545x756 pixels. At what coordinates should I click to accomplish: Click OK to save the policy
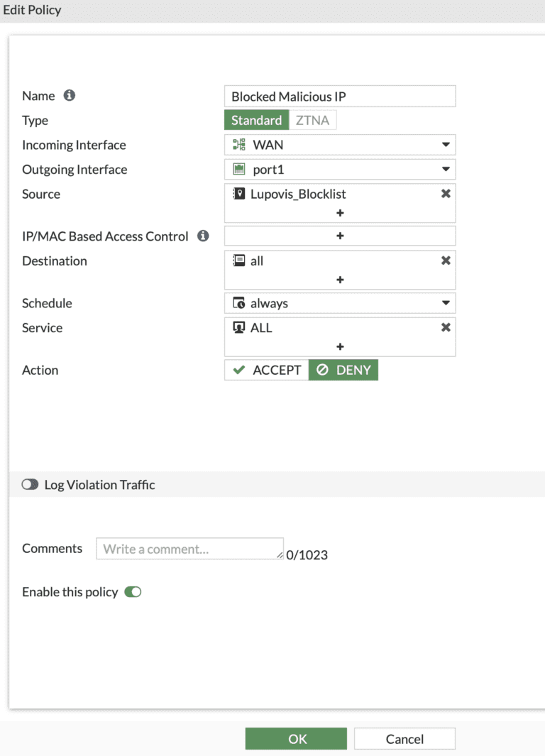296,738
